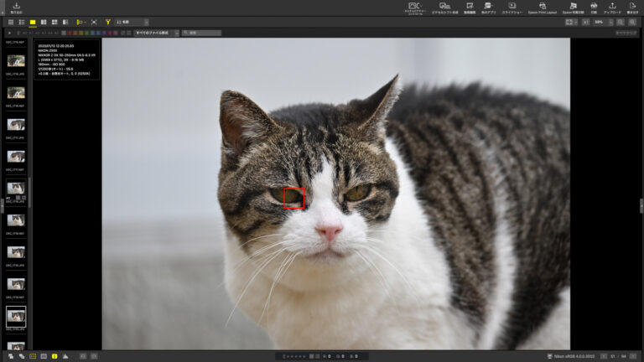The height and width of the screenshot is (362, 644).
Task: Switch to thumbnail grid view
Action: 10,22
